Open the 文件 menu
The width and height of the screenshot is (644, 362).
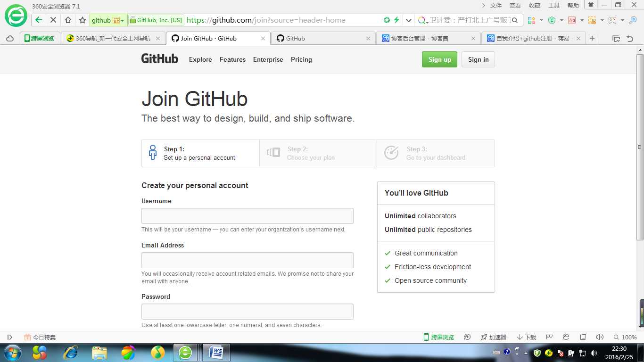[496, 6]
